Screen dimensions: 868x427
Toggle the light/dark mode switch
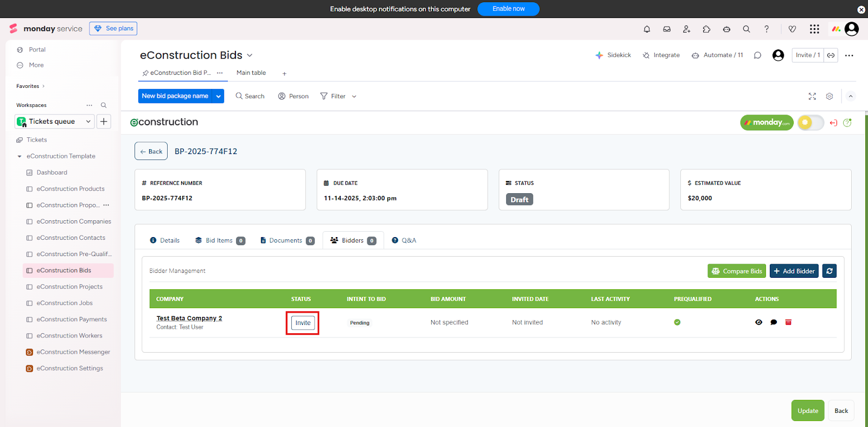click(x=810, y=123)
